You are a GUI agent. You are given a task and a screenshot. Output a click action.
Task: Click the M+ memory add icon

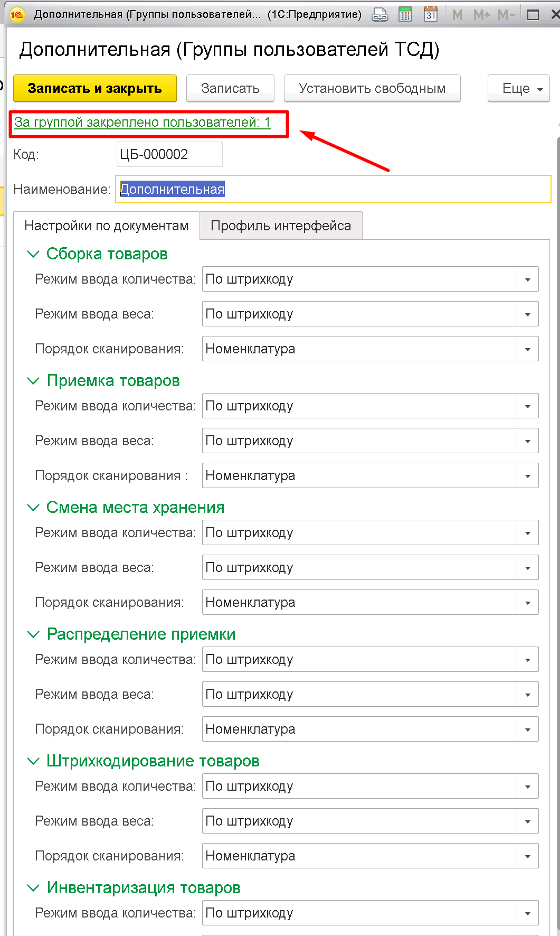click(x=481, y=15)
